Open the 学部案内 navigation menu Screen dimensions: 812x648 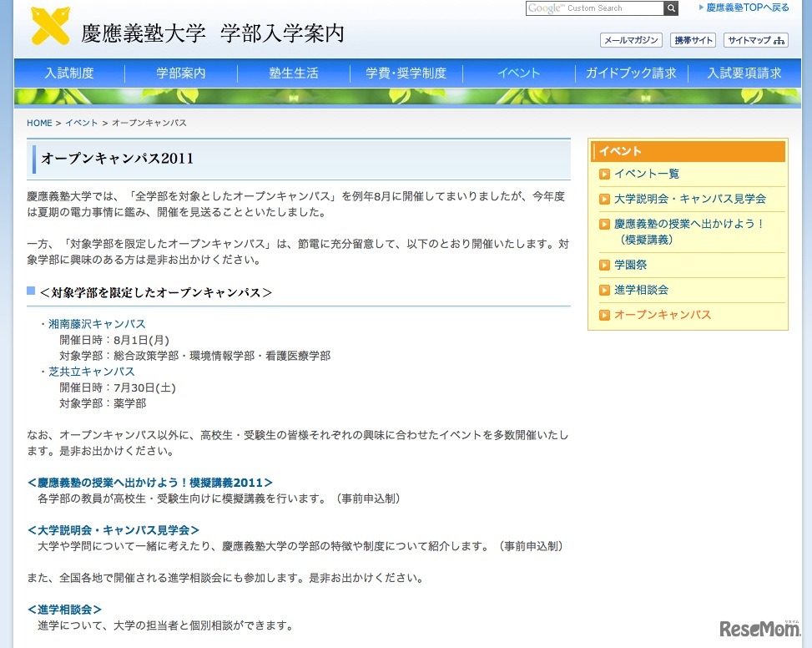[180, 73]
